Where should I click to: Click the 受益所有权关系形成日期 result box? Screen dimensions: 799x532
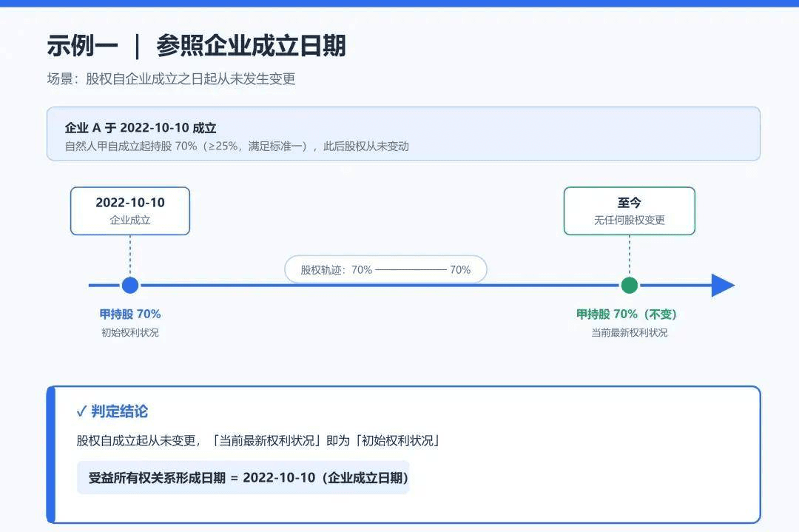pyautogui.click(x=243, y=477)
